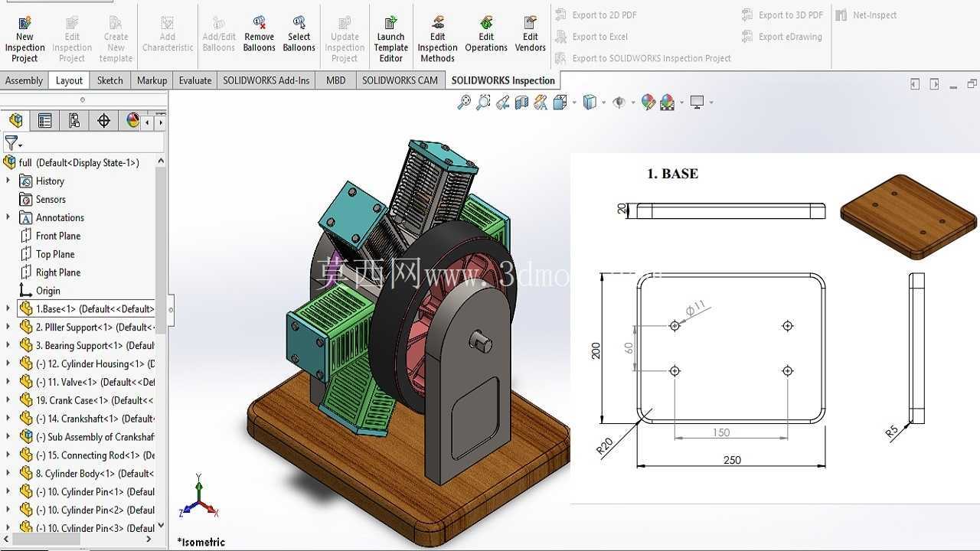Open the Apply Scene dropdown arrow

coord(681,103)
